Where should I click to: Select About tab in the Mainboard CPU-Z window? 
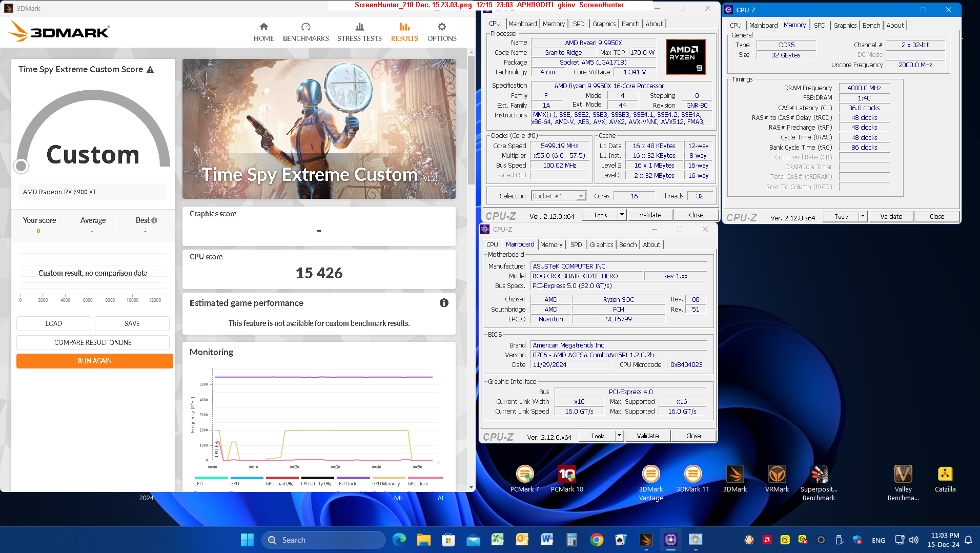651,244
